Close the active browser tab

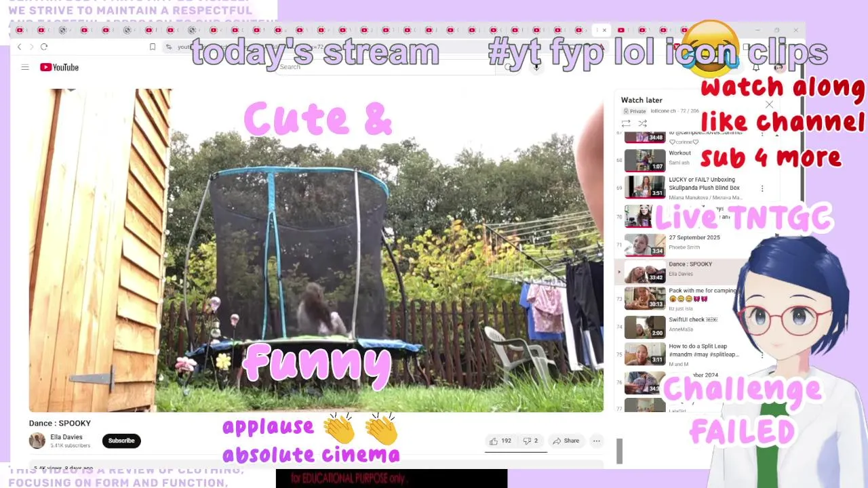(604, 30)
